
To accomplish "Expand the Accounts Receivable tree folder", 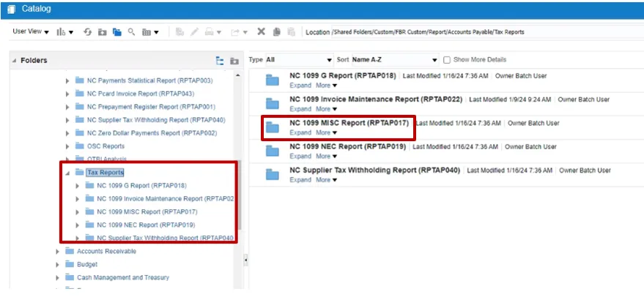I will (x=58, y=252).
